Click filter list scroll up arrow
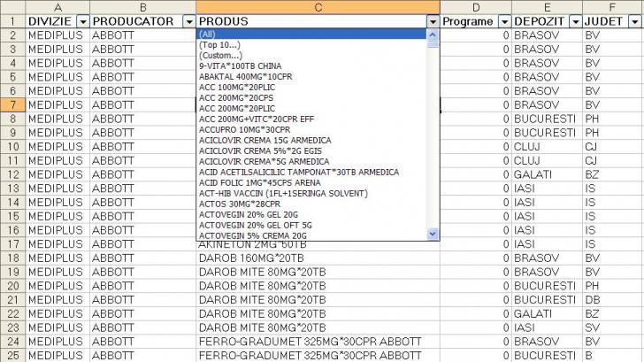 (433, 35)
